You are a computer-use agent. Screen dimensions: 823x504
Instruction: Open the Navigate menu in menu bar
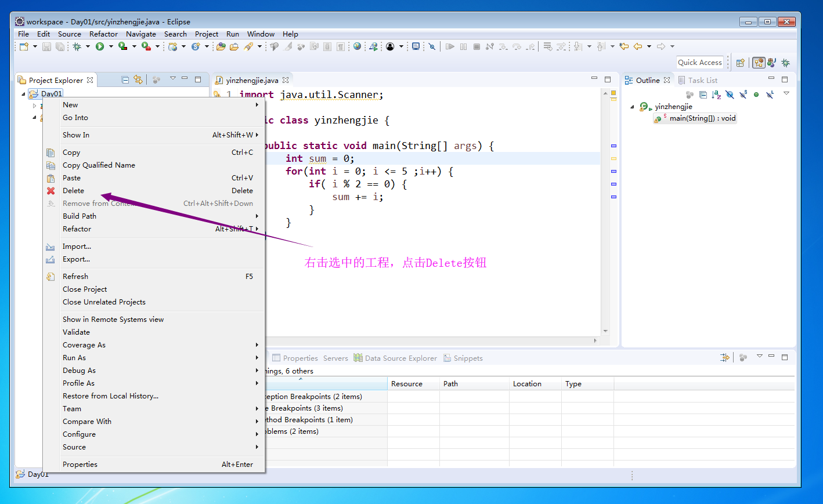click(x=141, y=34)
